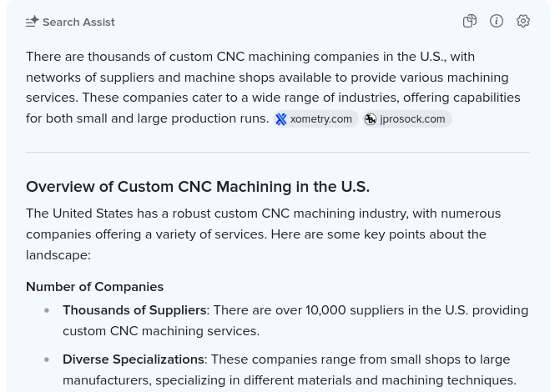
Task: Open the xometry.com source link
Action: [320, 119]
